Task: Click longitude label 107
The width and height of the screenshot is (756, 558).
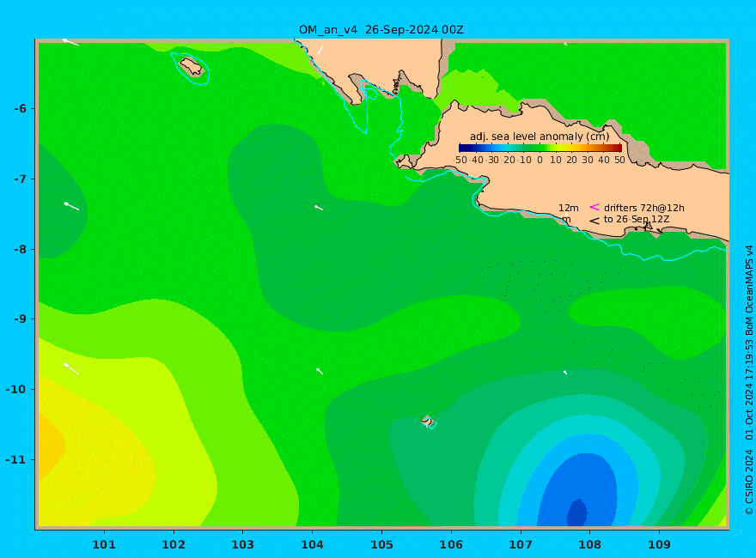Action: 521,545
